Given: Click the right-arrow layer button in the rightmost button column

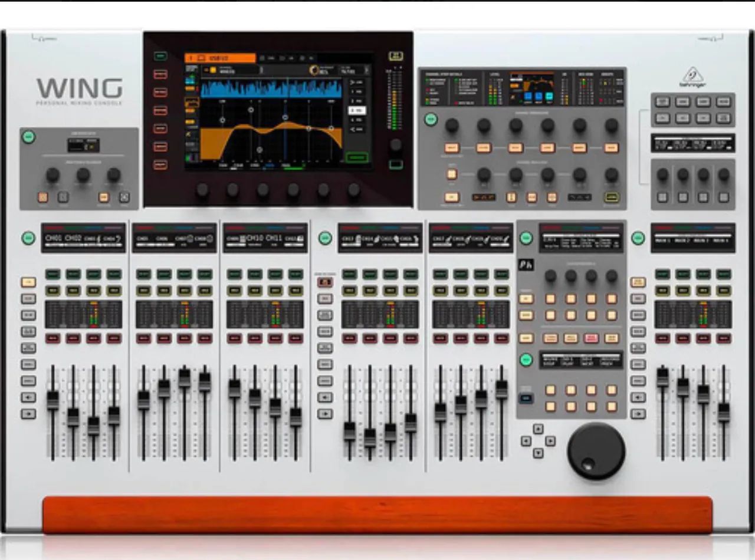Looking at the screenshot, I should 638,414.
